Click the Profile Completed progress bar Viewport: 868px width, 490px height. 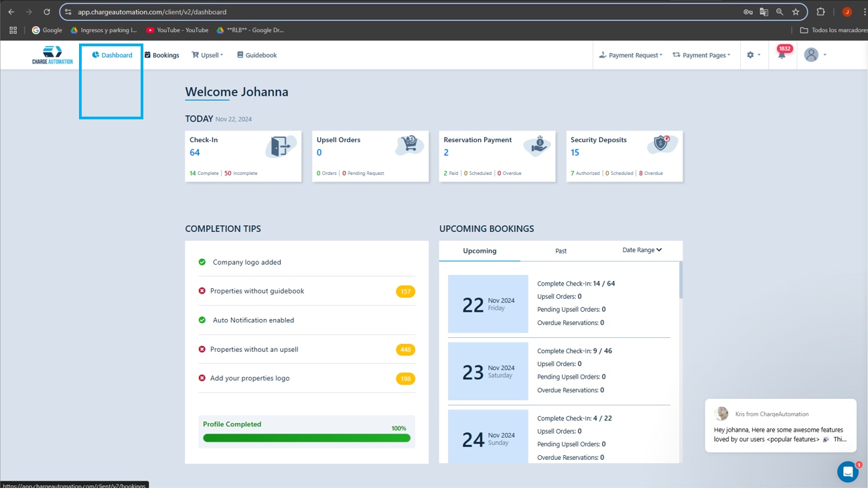pos(307,438)
